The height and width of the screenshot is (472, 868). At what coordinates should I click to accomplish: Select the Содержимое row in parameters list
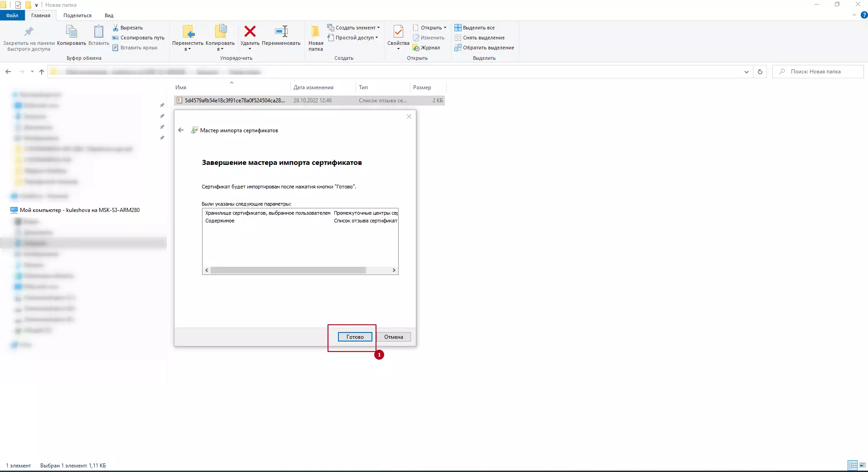click(301, 221)
